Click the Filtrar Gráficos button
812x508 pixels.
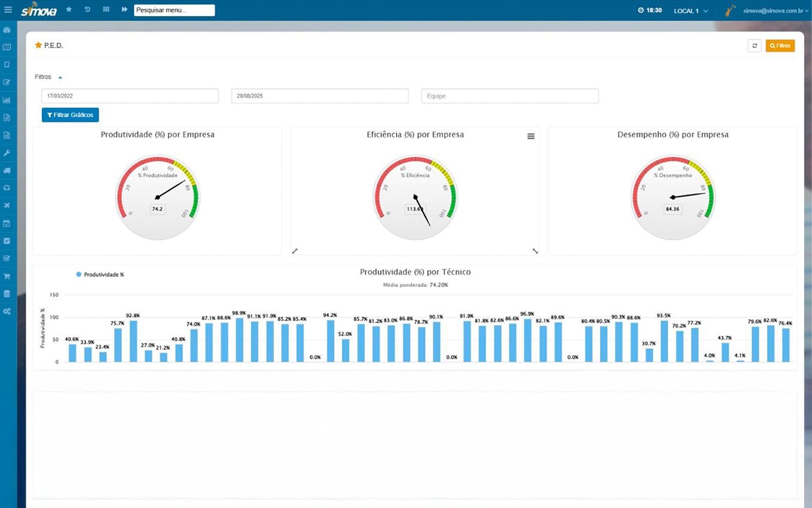tap(70, 115)
